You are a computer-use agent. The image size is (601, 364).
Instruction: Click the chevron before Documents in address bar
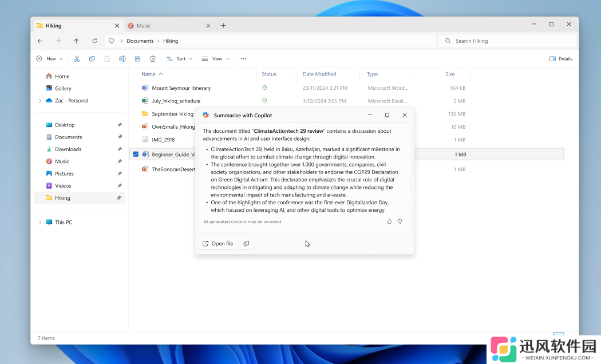pyautogui.click(x=121, y=41)
